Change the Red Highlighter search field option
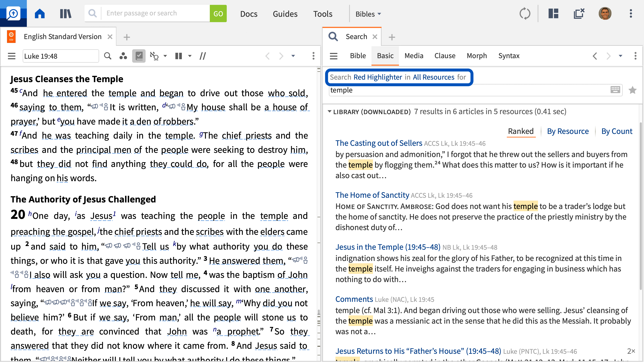Image resolution: width=644 pixels, height=362 pixels. pyautogui.click(x=378, y=77)
